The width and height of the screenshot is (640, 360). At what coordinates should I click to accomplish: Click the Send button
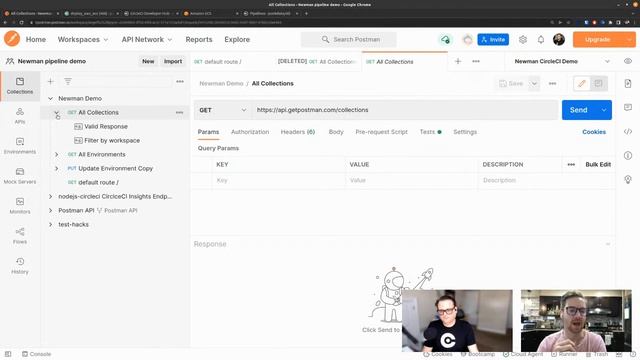[x=579, y=110]
